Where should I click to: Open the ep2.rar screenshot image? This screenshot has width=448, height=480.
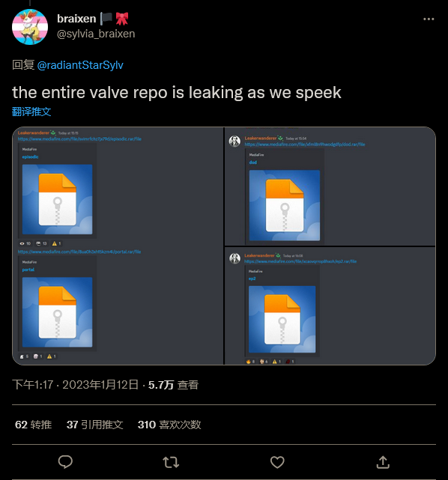(x=330, y=306)
